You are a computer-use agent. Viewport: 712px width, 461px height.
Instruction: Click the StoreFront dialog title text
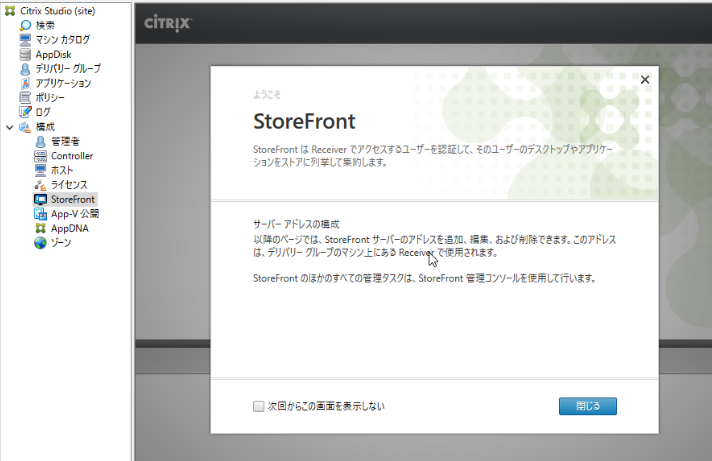[x=304, y=121]
